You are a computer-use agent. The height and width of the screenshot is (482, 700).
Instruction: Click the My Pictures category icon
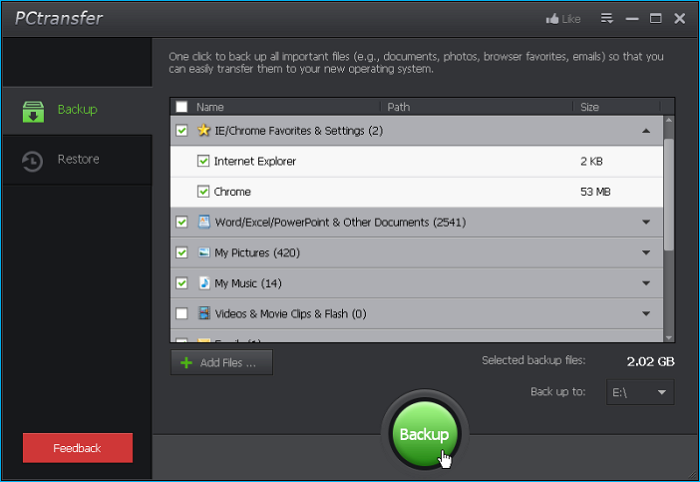point(204,253)
